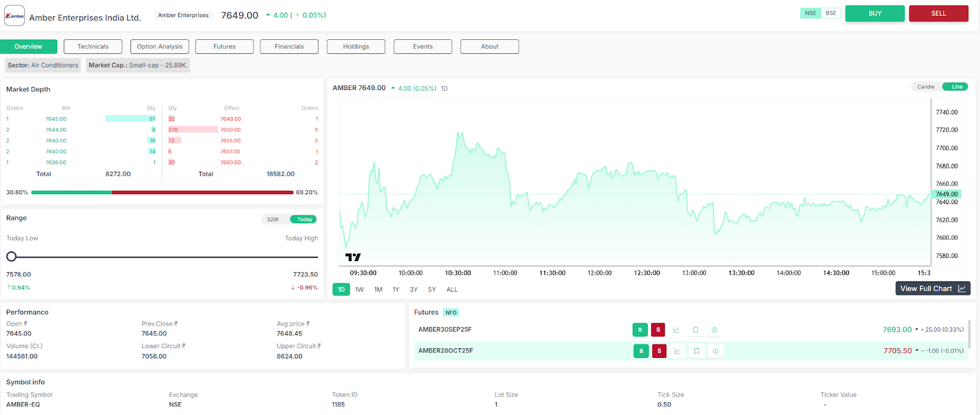This screenshot has height=415, width=980.
Task: Select the 1W chart timeframe
Action: (x=360, y=289)
